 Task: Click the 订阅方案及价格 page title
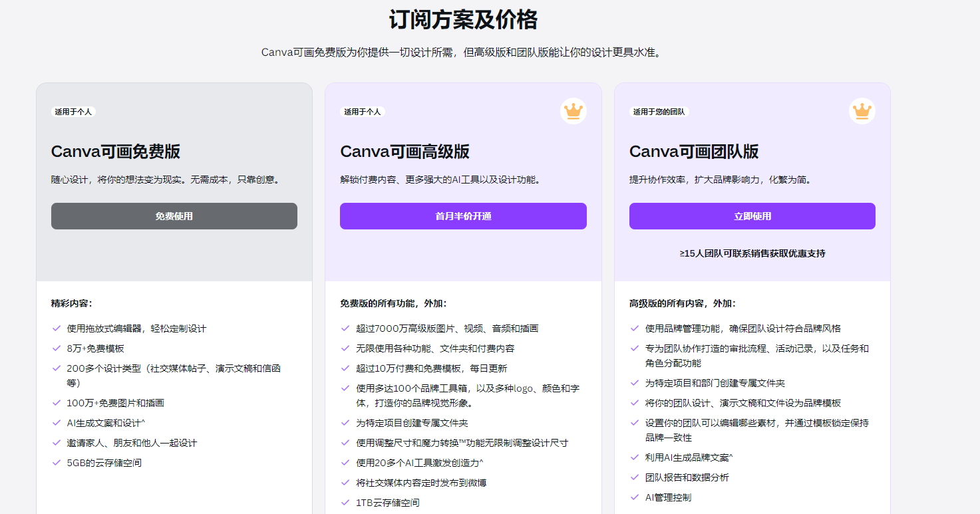tap(463, 20)
